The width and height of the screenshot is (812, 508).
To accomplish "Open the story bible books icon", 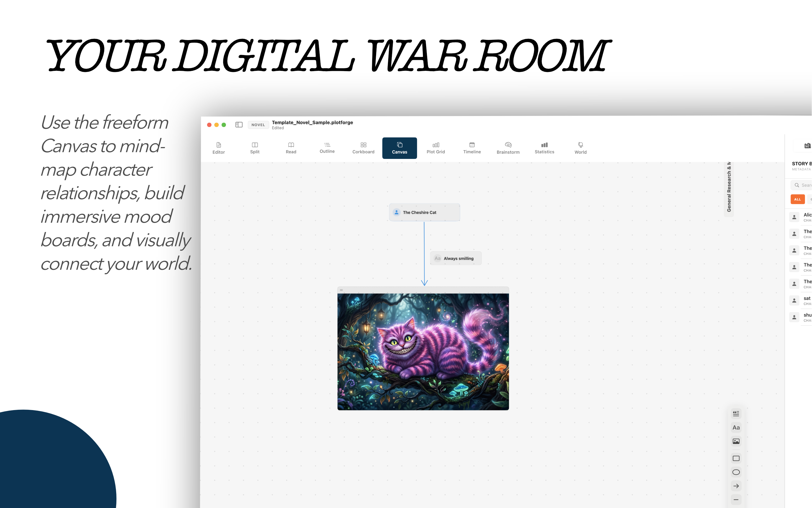I will pyautogui.click(x=807, y=145).
